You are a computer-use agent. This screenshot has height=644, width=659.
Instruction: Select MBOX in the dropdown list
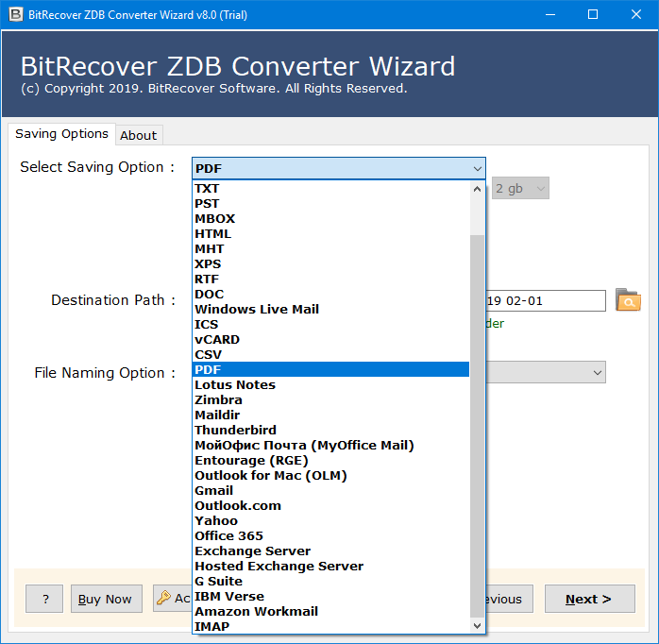tap(330, 218)
